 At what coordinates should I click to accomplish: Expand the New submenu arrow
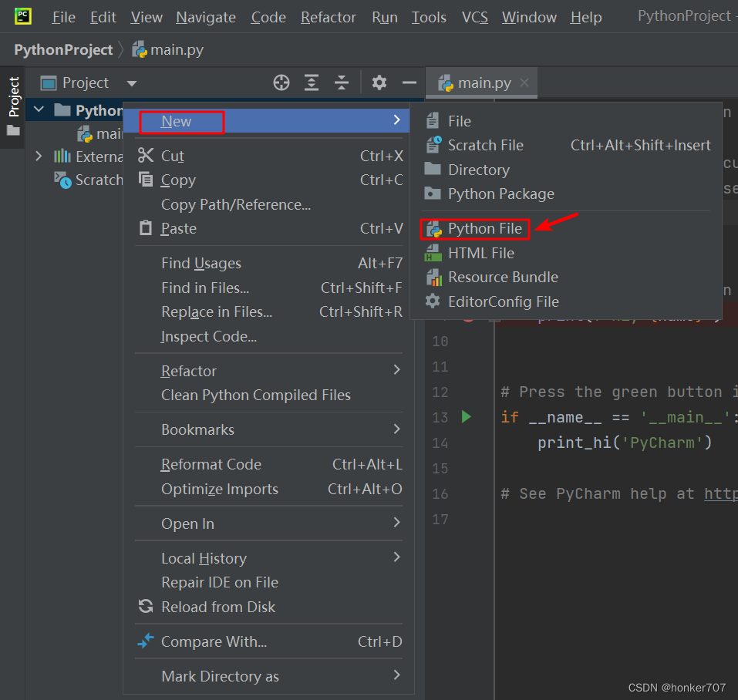[x=397, y=120]
